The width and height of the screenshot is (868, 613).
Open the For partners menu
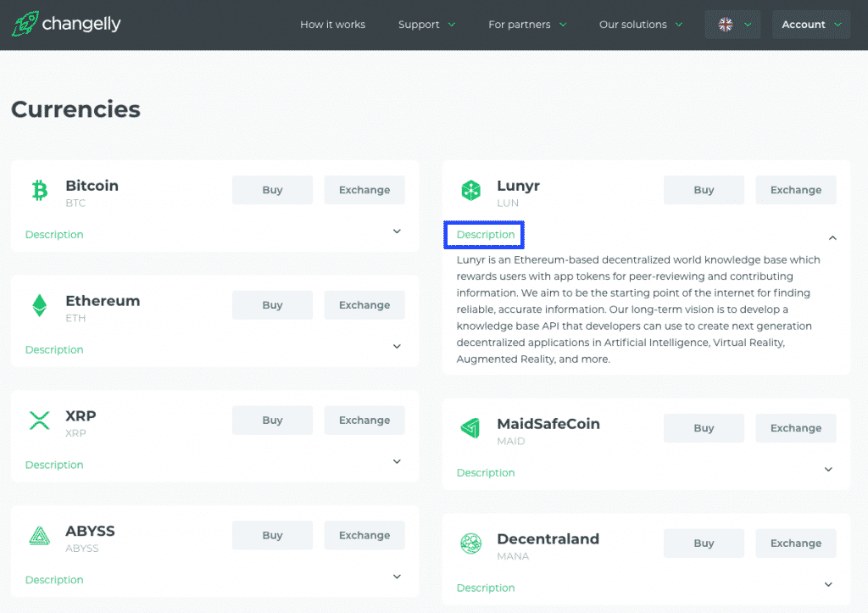[527, 25]
